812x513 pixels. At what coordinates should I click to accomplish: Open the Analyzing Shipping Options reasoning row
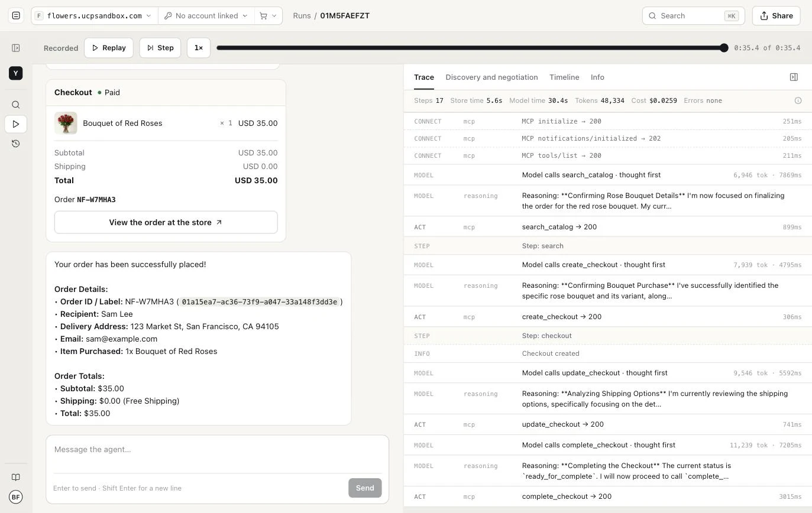tap(608, 399)
